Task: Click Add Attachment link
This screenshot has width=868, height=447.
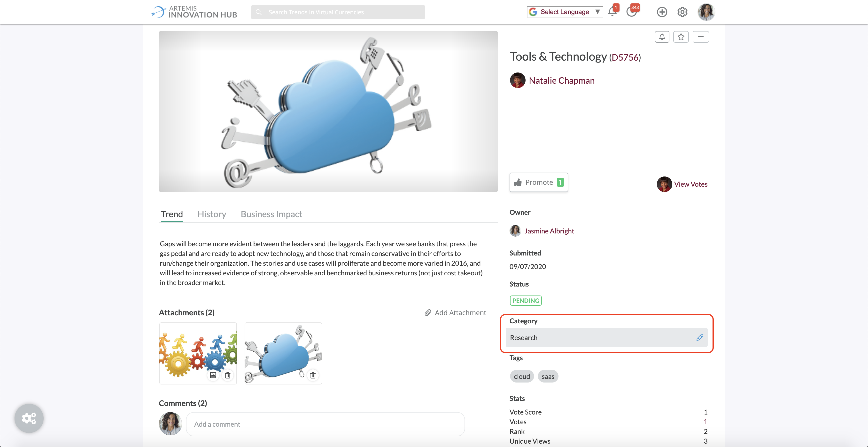Action: [456, 313]
